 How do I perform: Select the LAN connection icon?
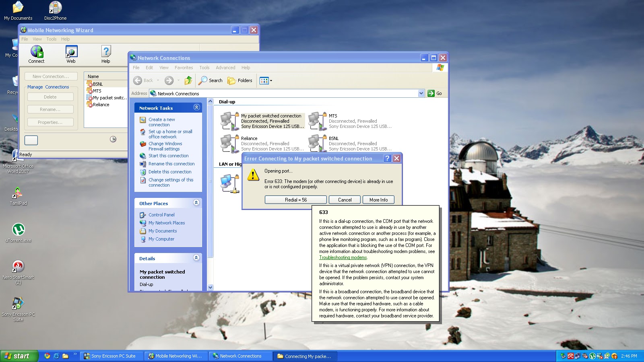pyautogui.click(x=230, y=183)
